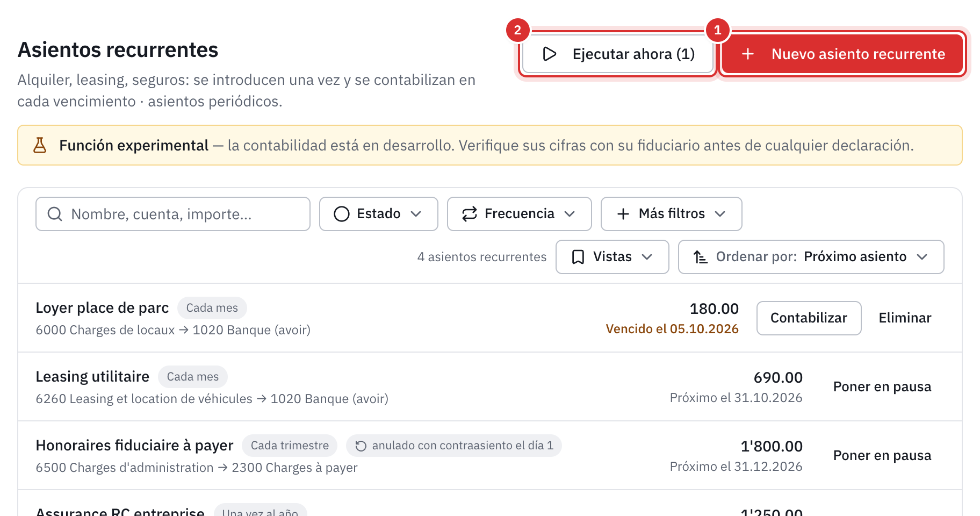Pause the Leasing utilitaire entry
The width and height of the screenshot is (980, 516).
point(882,387)
